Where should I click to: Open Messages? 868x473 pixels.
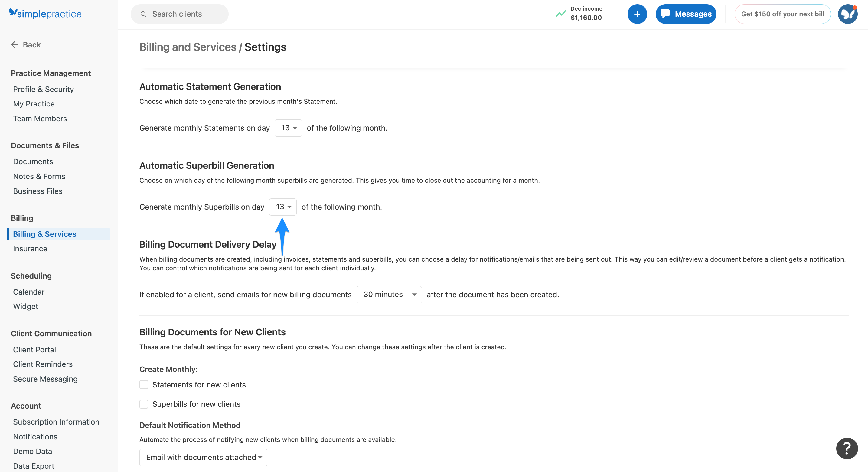686,14
